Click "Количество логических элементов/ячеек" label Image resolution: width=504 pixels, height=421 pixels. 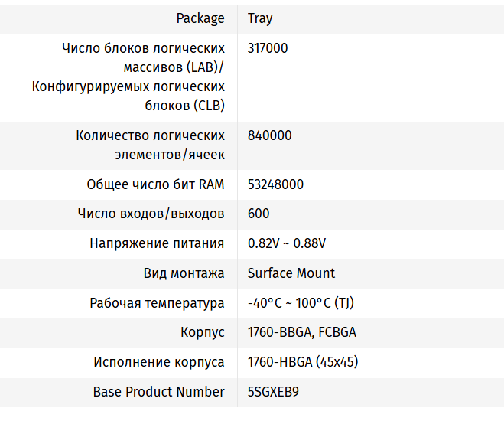click(x=150, y=145)
